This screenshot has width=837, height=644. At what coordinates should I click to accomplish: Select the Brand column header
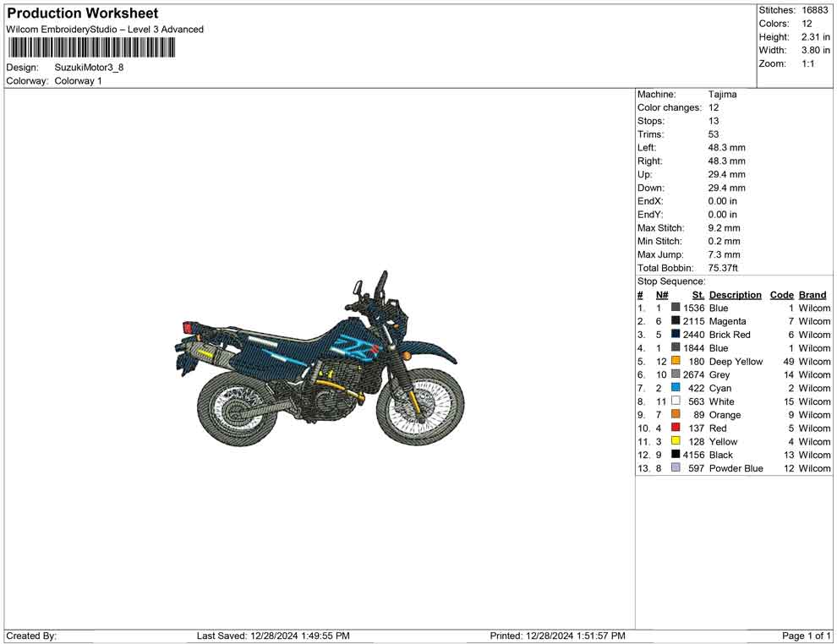pyautogui.click(x=812, y=294)
